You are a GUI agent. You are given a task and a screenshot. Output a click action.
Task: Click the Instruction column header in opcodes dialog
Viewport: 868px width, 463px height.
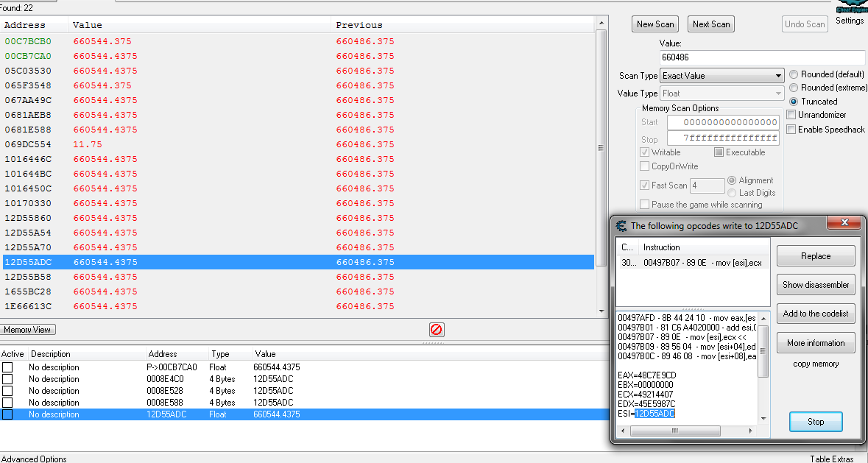point(703,247)
